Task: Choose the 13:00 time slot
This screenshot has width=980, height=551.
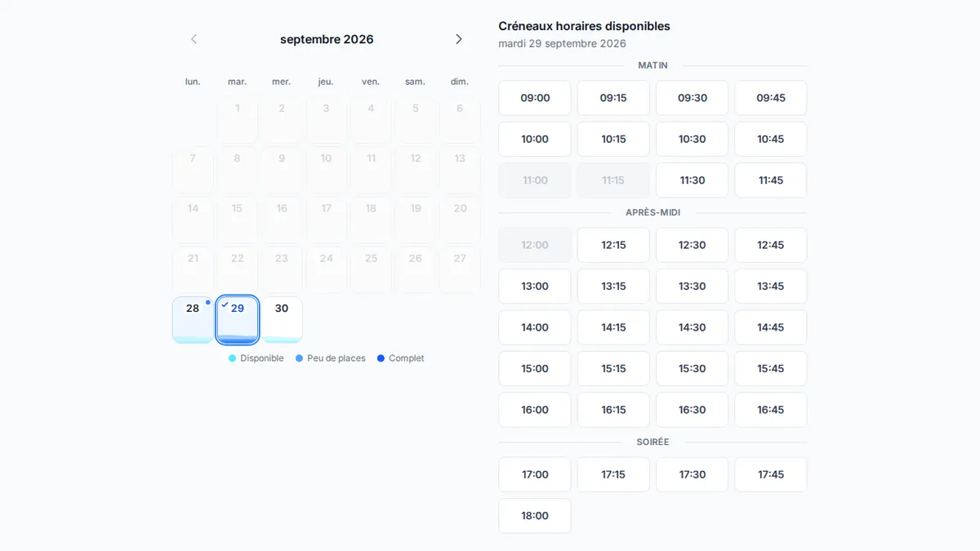Action: click(535, 287)
